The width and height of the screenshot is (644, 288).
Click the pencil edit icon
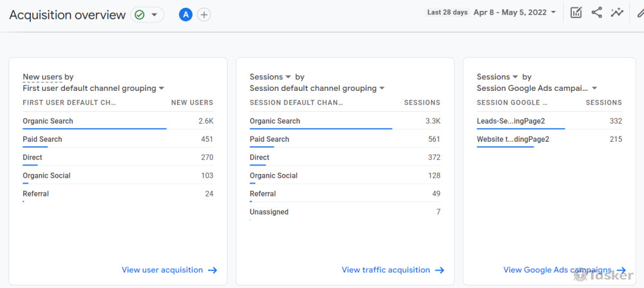point(639,12)
